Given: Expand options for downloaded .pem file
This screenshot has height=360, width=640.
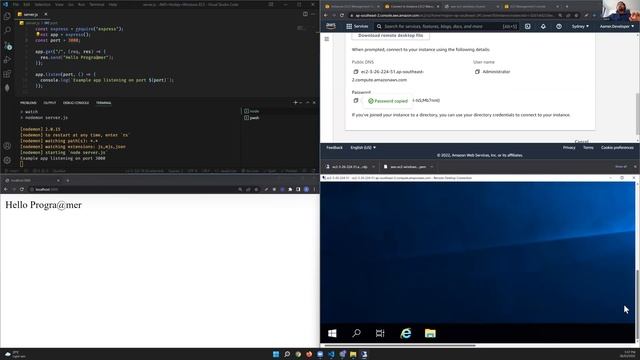Looking at the screenshot, I should click(431, 167).
